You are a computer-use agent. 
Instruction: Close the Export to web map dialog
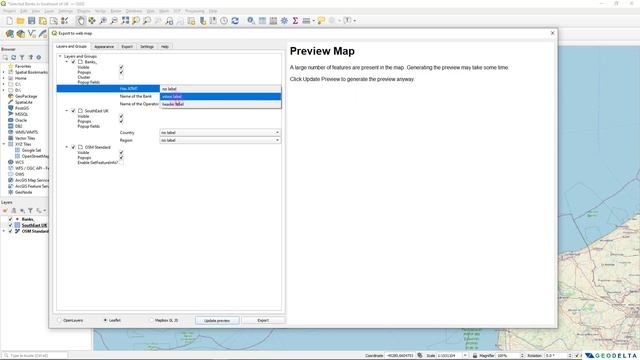click(553, 33)
